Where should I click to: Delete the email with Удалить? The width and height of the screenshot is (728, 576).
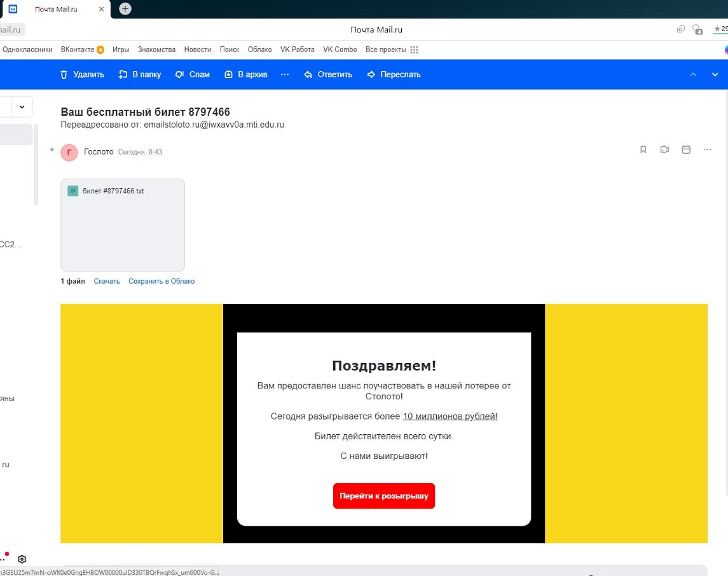82,74
